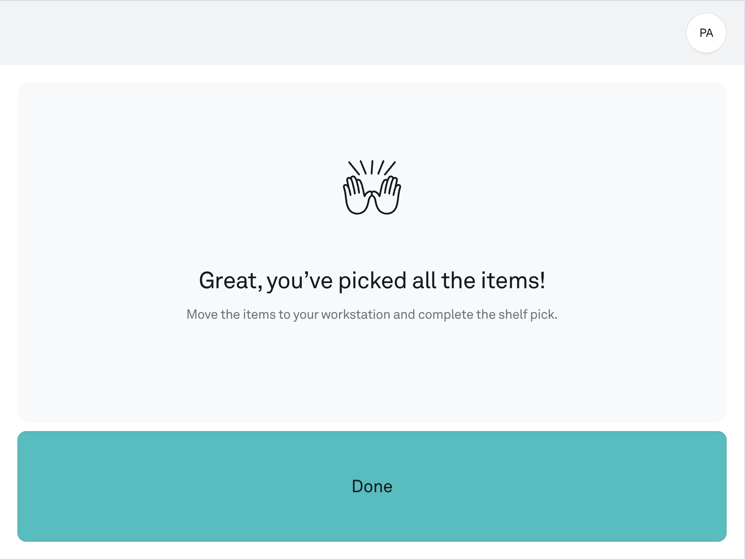This screenshot has height=560, width=745.
Task: Click the sparkle lines above the hands
Action: point(372,168)
